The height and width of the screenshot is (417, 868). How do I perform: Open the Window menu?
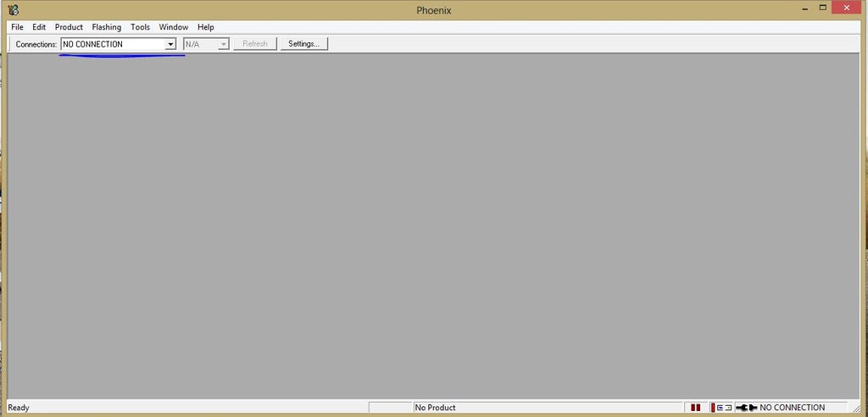[x=174, y=27]
